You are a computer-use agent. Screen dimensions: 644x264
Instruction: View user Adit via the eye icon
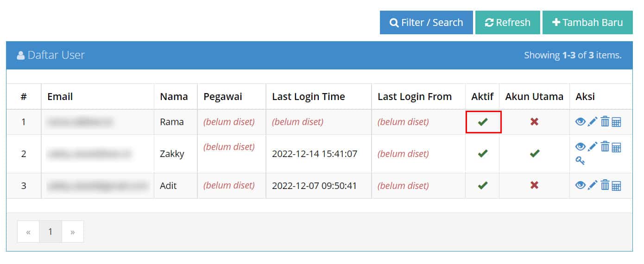click(x=580, y=186)
